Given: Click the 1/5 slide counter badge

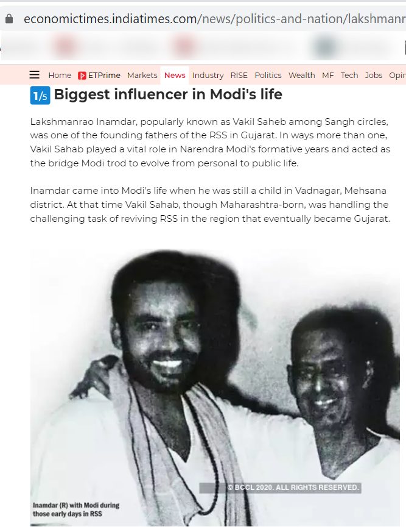Looking at the screenshot, I should [x=40, y=95].
